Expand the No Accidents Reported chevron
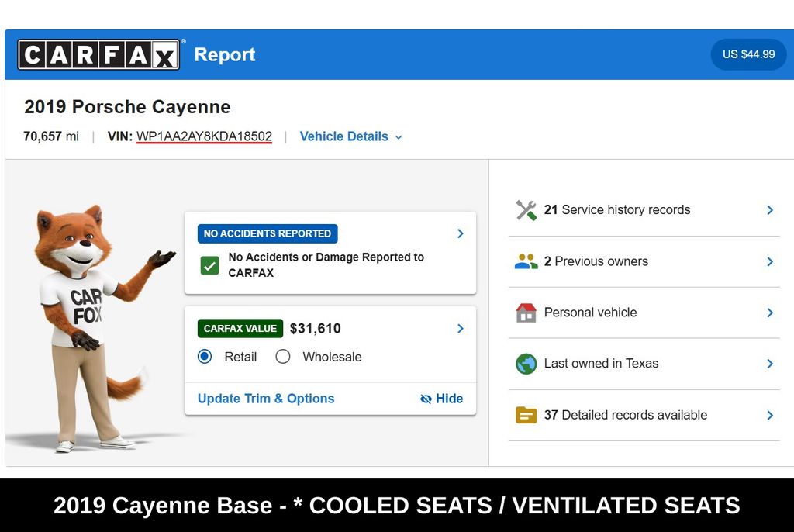The width and height of the screenshot is (794, 532). click(460, 233)
